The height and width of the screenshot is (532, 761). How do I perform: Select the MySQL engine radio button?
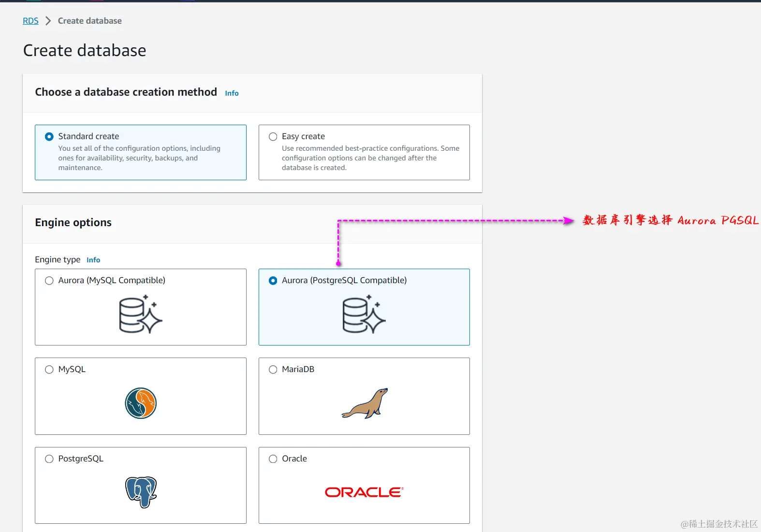pos(49,370)
